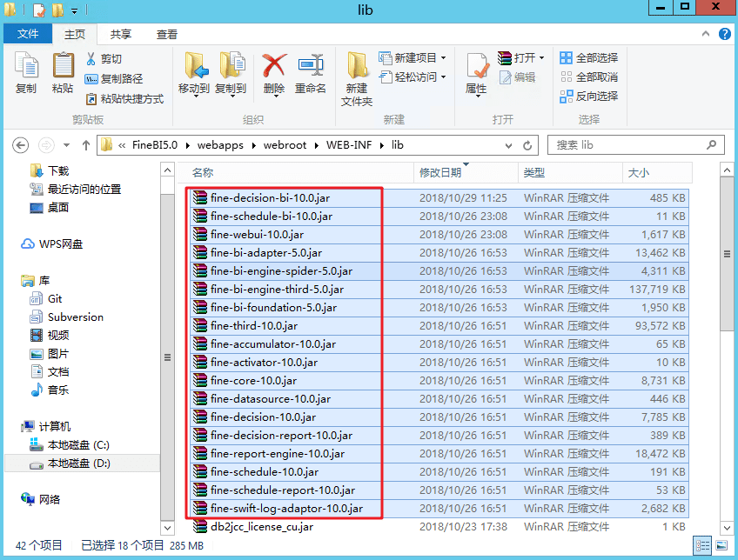This screenshot has width=738, height=560.
Task: Click the file list scrollbar down arrow
Action: coord(727,528)
